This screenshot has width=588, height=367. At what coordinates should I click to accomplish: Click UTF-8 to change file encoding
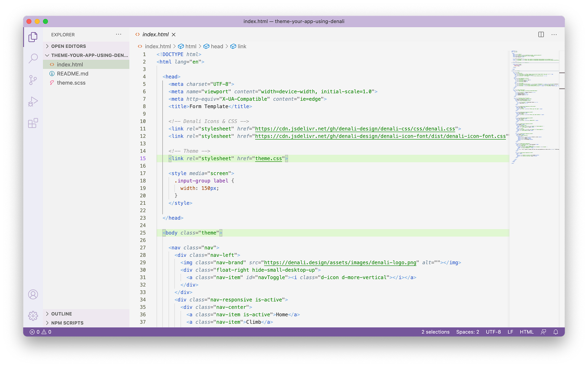[x=493, y=332]
